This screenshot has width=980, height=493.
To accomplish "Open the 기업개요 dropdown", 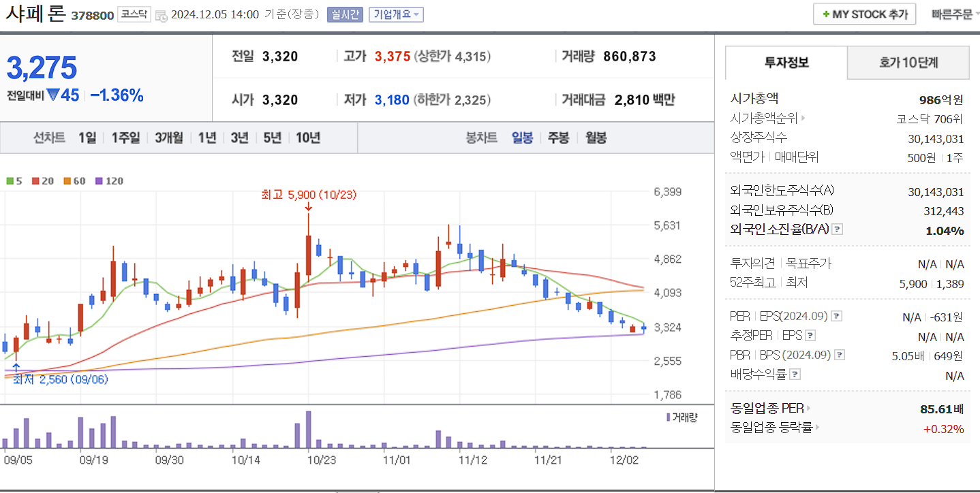I will 397,14.
